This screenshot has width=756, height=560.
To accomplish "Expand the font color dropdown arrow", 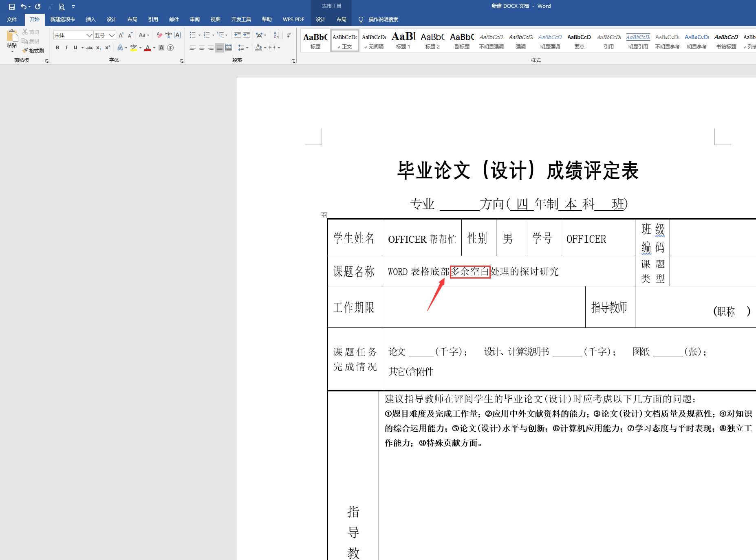I will [x=154, y=48].
